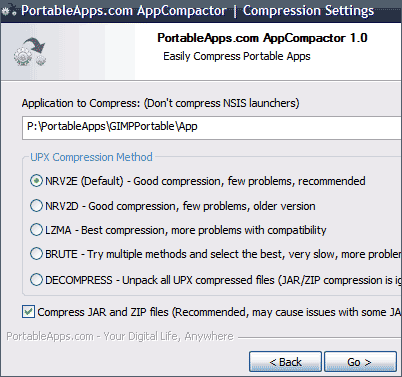Click the Application to Compress path field
The width and height of the screenshot is (402, 377).
click(x=212, y=128)
